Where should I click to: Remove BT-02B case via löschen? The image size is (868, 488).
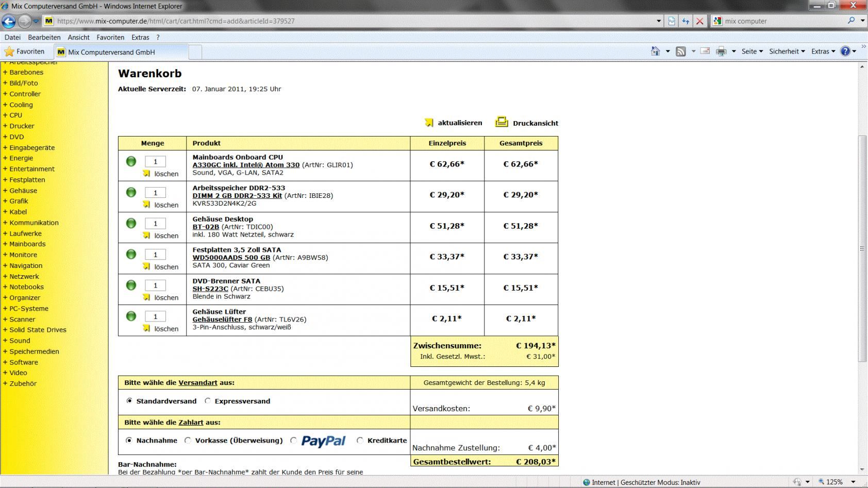coord(161,235)
